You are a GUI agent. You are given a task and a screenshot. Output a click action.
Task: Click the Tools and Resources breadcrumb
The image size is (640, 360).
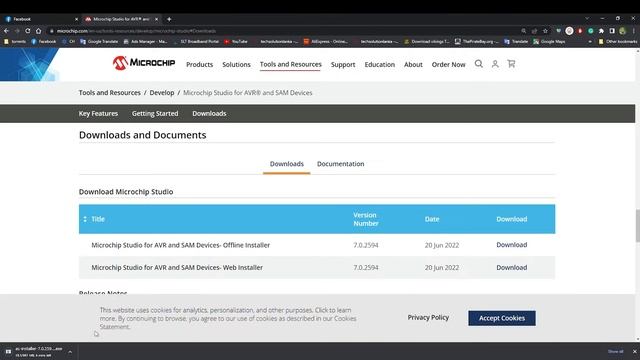click(x=109, y=93)
